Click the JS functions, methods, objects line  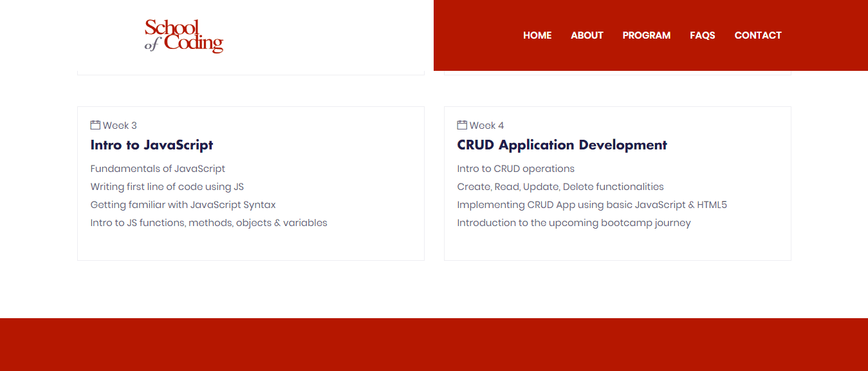tap(208, 223)
